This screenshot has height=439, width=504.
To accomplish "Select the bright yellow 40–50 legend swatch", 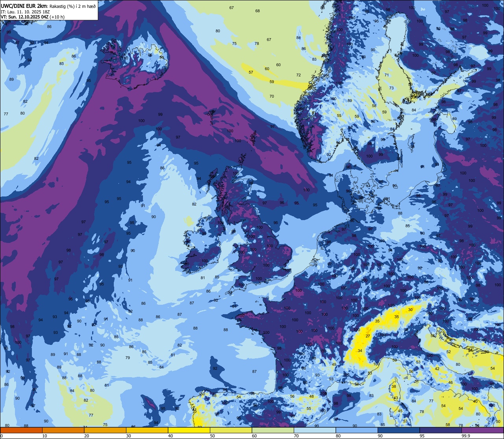I will tap(189, 430).
